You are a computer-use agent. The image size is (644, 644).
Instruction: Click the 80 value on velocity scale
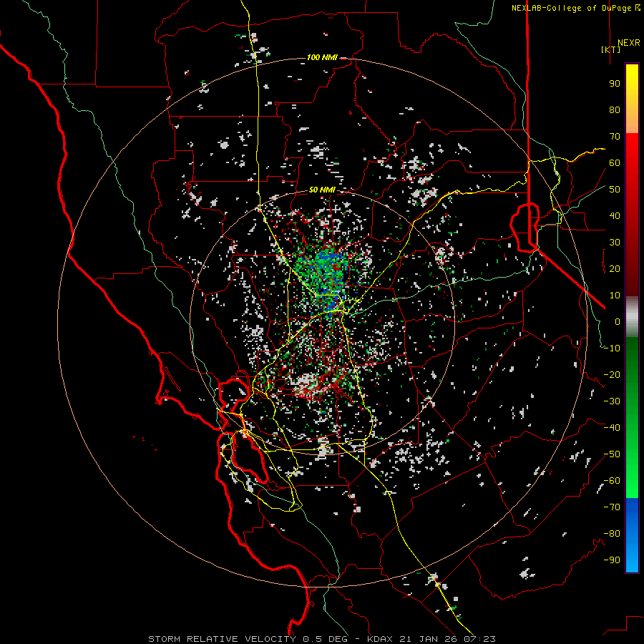pyautogui.click(x=615, y=110)
